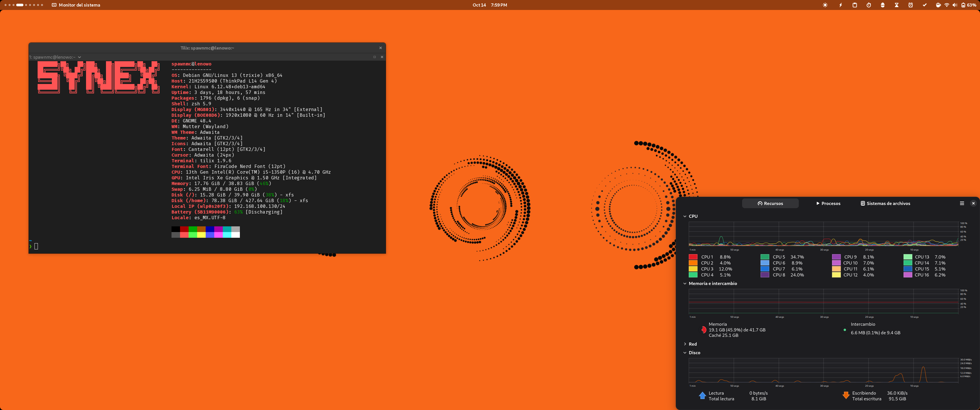Screen dimensions: 980x410
Task: Click the checkmark tasks icon
Action: pyautogui.click(x=924, y=5)
